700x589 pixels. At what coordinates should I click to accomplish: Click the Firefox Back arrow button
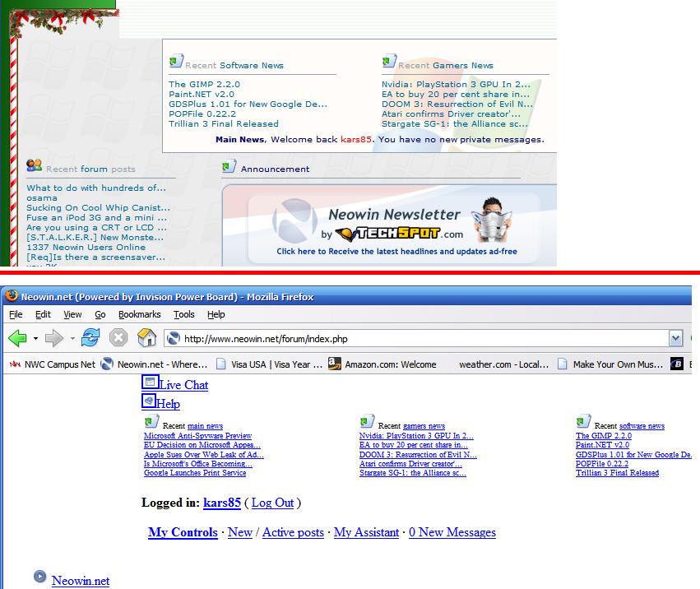pos(18,338)
